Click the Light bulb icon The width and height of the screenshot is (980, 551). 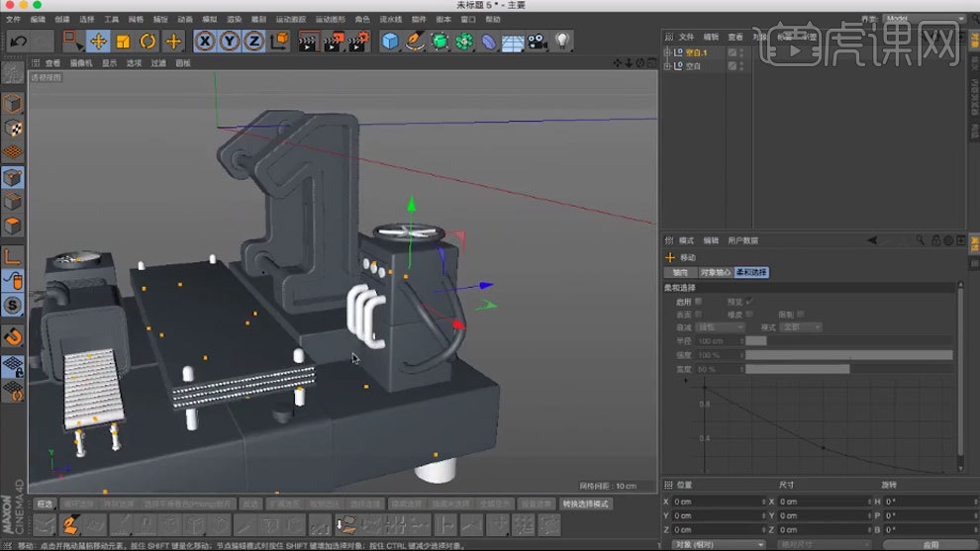click(562, 41)
